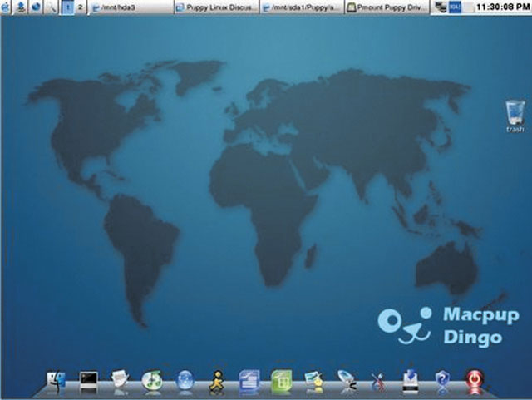Switch to virtual desktop 1

68,7
